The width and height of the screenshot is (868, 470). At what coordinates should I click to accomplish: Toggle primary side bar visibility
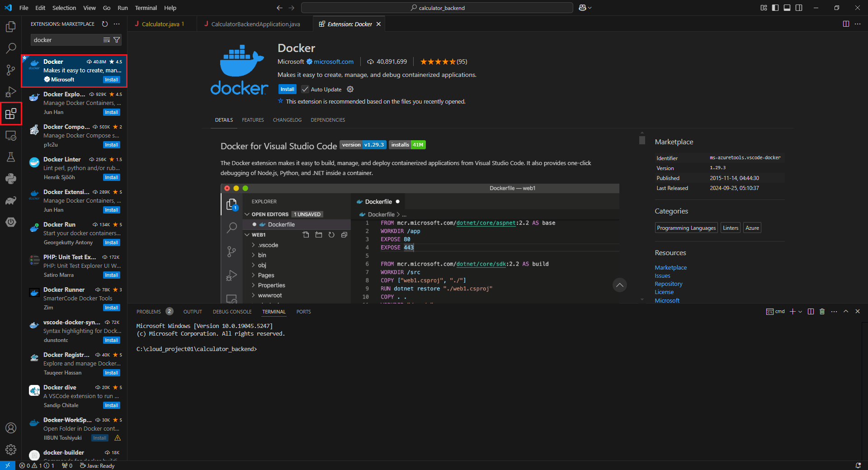pyautogui.click(x=775, y=8)
